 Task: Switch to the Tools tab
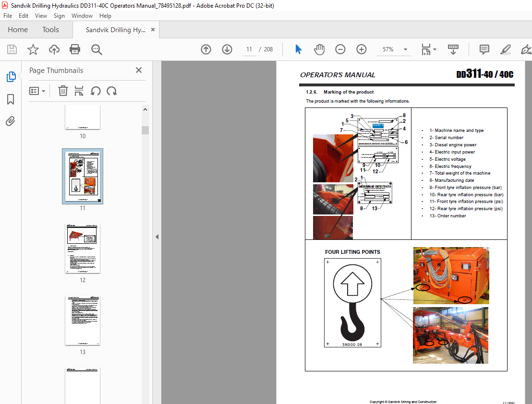(x=50, y=29)
